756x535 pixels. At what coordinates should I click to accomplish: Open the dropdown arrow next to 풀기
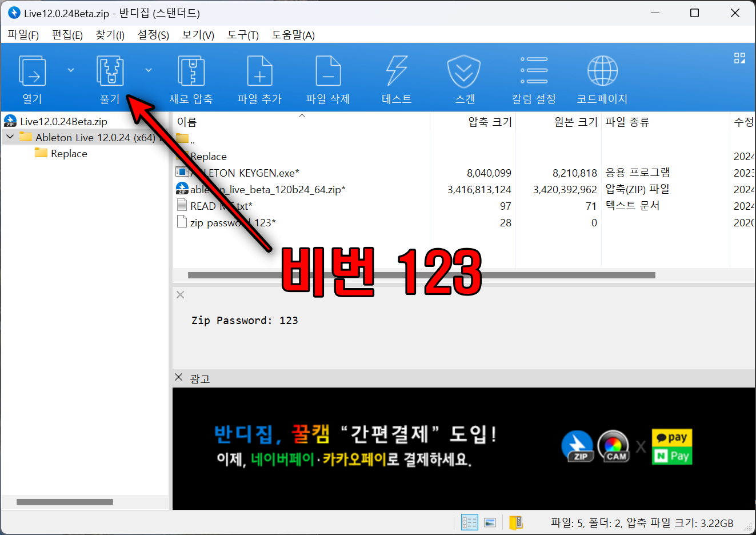pos(149,70)
